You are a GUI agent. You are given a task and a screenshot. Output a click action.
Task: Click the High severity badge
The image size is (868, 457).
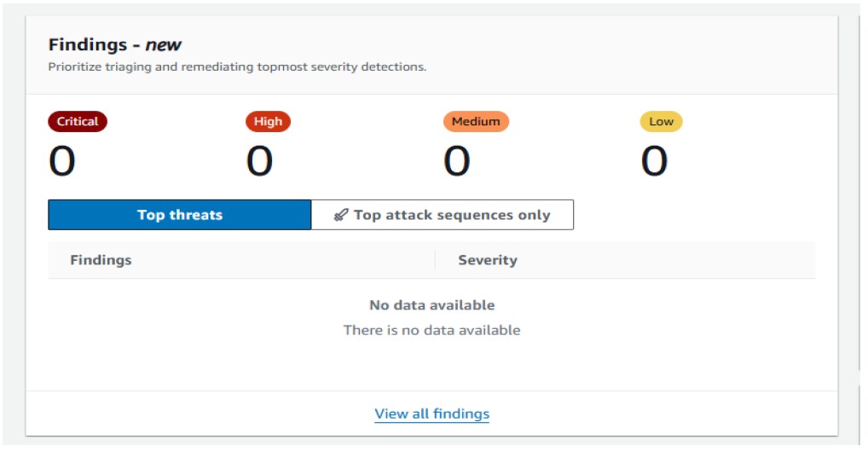(x=268, y=122)
